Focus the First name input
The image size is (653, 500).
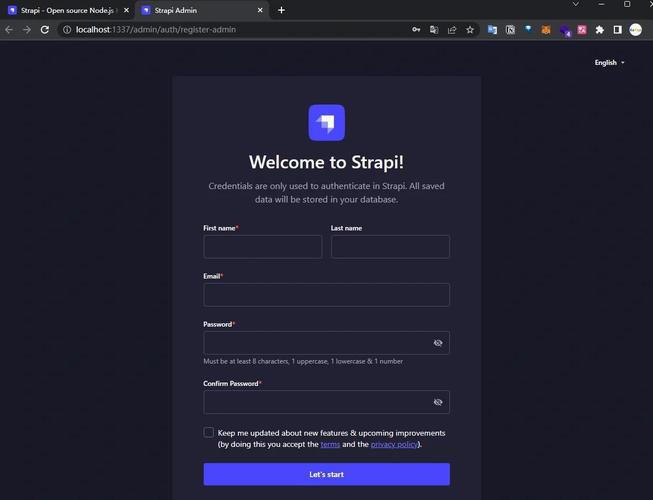[x=263, y=246]
